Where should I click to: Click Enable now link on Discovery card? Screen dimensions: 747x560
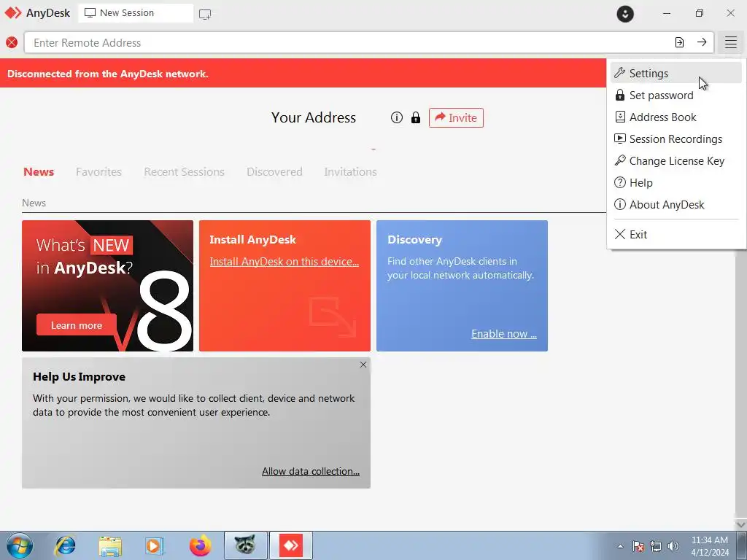tap(504, 334)
